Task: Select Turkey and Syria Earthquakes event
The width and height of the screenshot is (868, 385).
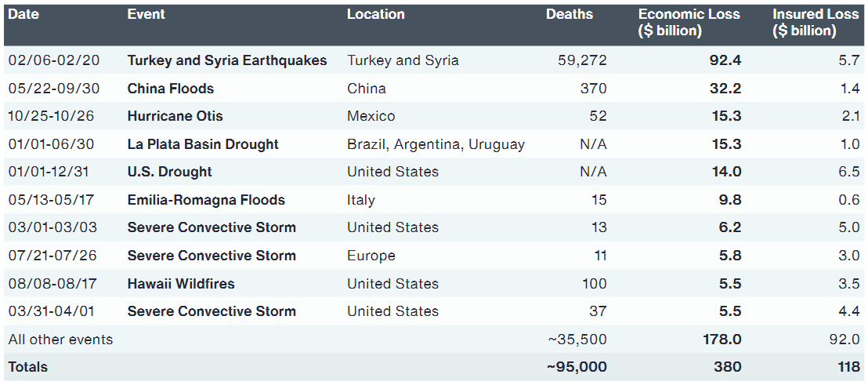Action: coord(227,60)
